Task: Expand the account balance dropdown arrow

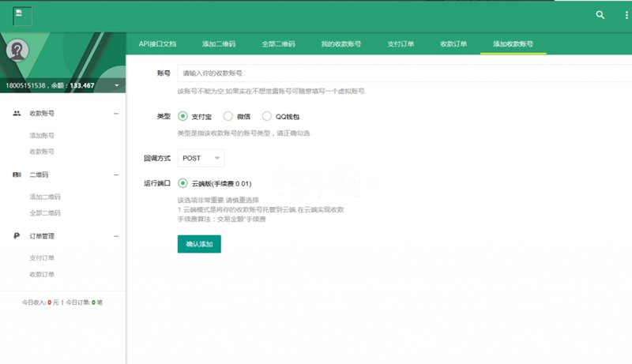Action: [116, 85]
